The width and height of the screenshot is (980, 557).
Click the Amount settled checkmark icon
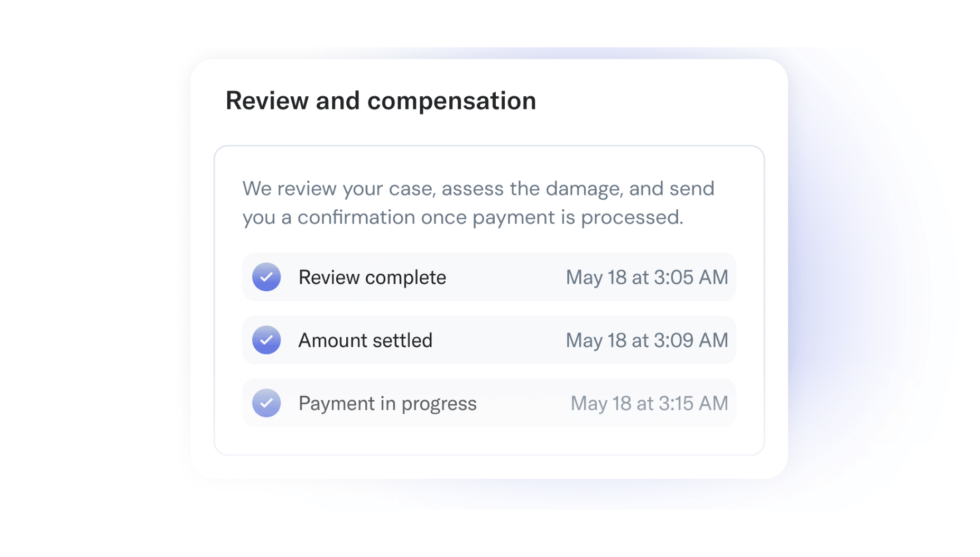(266, 340)
